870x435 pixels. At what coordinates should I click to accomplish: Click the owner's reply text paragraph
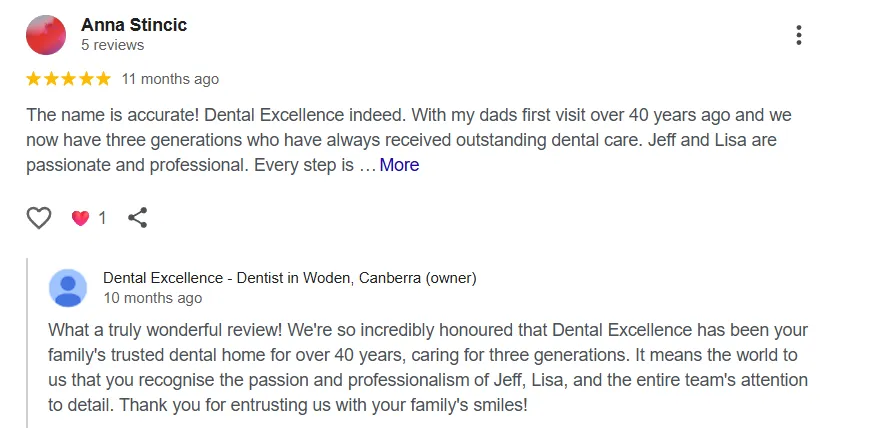pos(428,367)
